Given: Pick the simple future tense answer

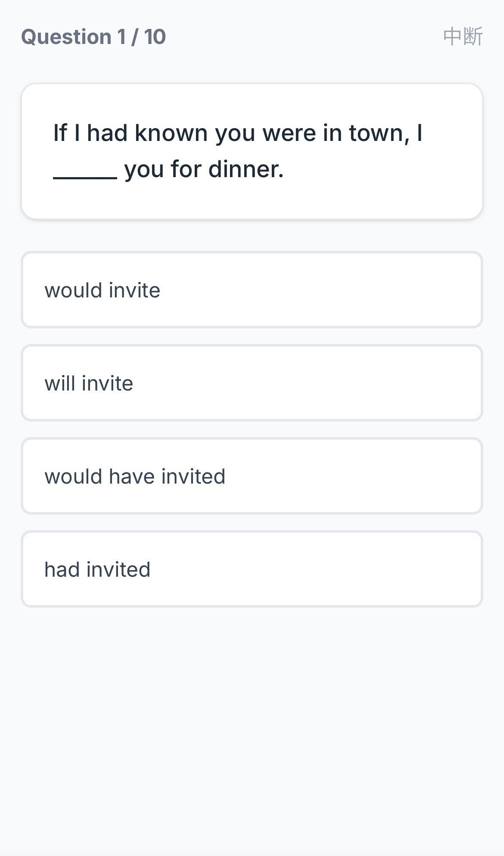Looking at the screenshot, I should click(252, 383).
